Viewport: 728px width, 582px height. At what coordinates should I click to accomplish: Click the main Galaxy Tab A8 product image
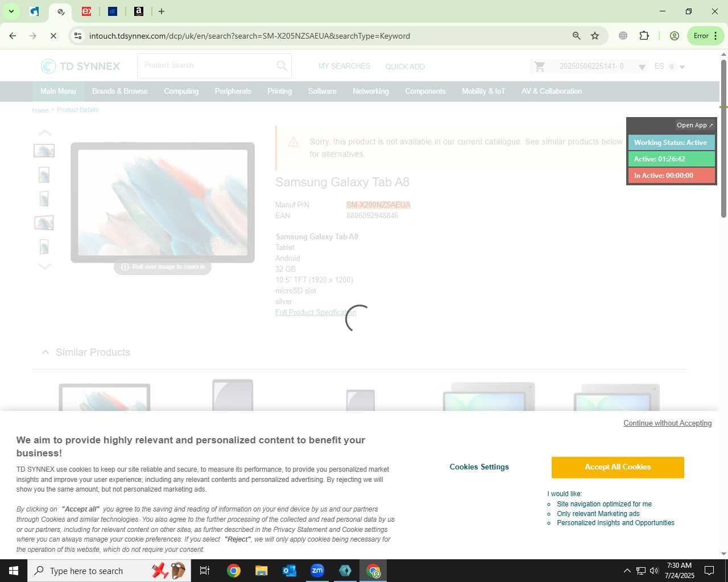tap(163, 202)
